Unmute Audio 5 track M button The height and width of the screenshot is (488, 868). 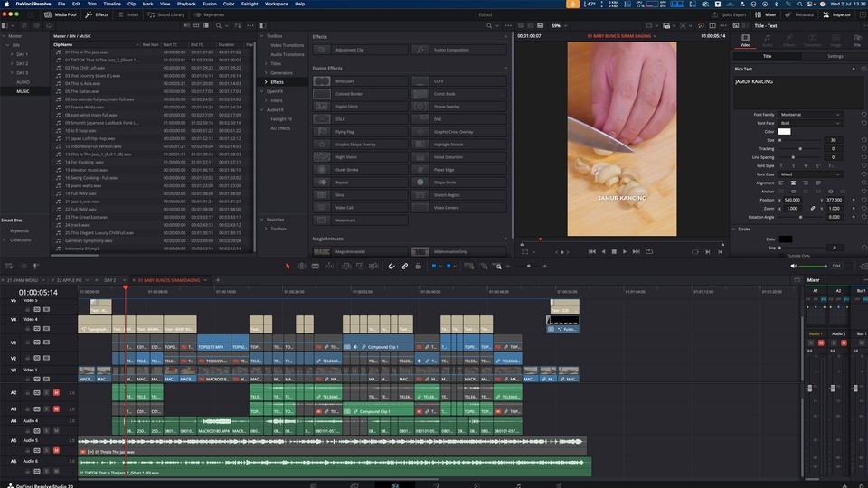point(56,450)
